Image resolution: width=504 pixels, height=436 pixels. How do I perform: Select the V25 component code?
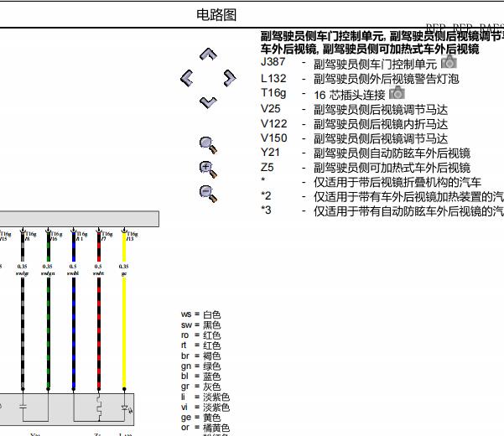tap(270, 109)
